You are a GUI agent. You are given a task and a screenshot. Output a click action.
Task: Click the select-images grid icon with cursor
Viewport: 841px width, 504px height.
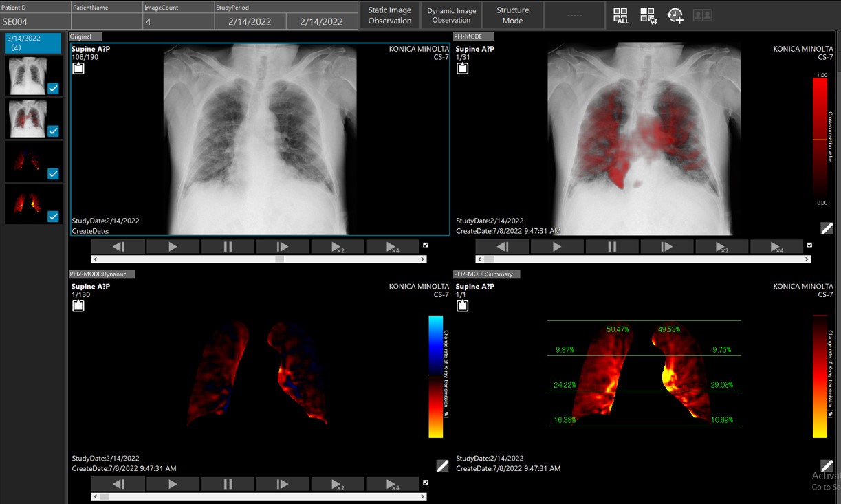tap(648, 16)
